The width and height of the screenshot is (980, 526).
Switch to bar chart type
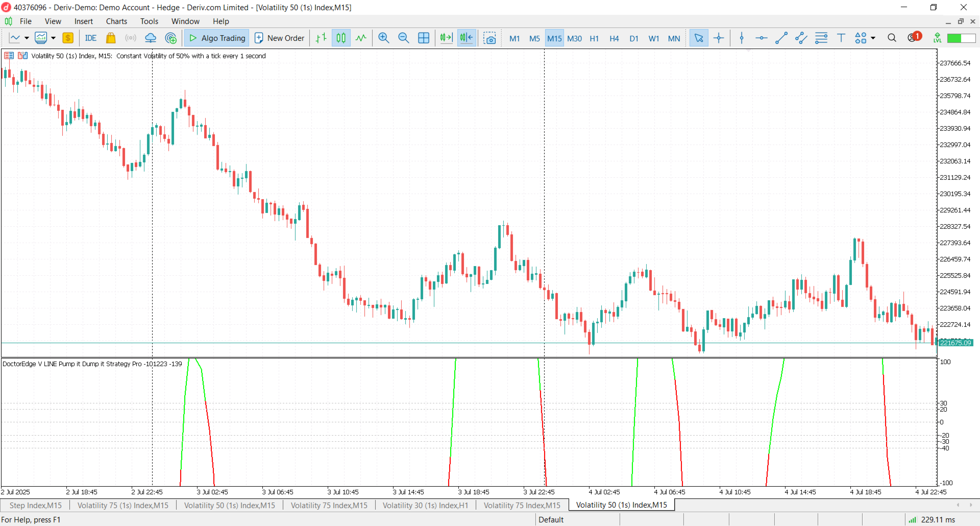tap(321, 38)
